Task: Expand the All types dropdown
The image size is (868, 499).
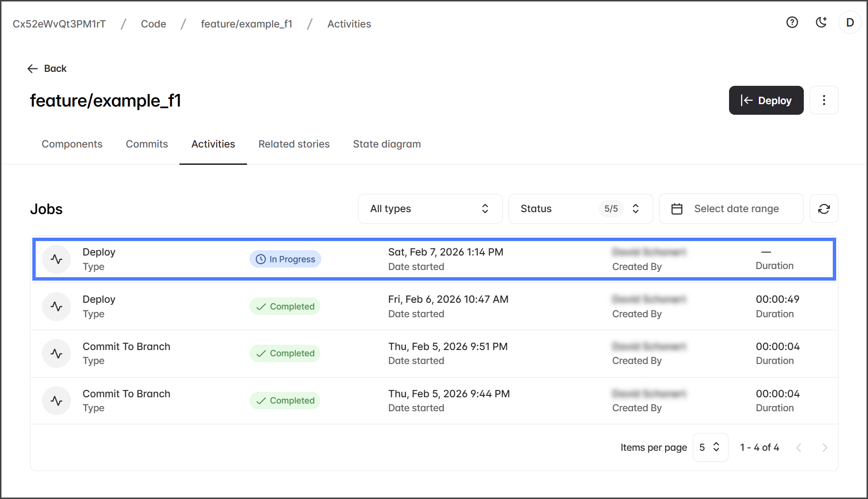Action: pos(430,209)
